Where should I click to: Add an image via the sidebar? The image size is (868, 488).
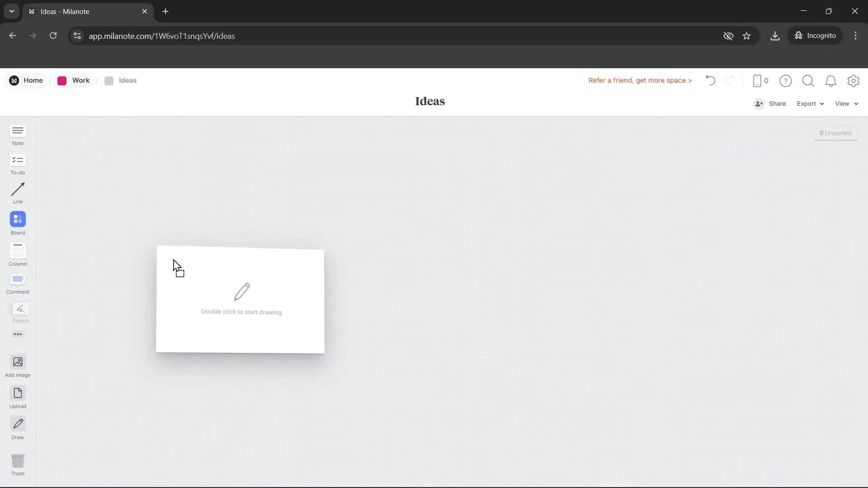[x=18, y=366]
